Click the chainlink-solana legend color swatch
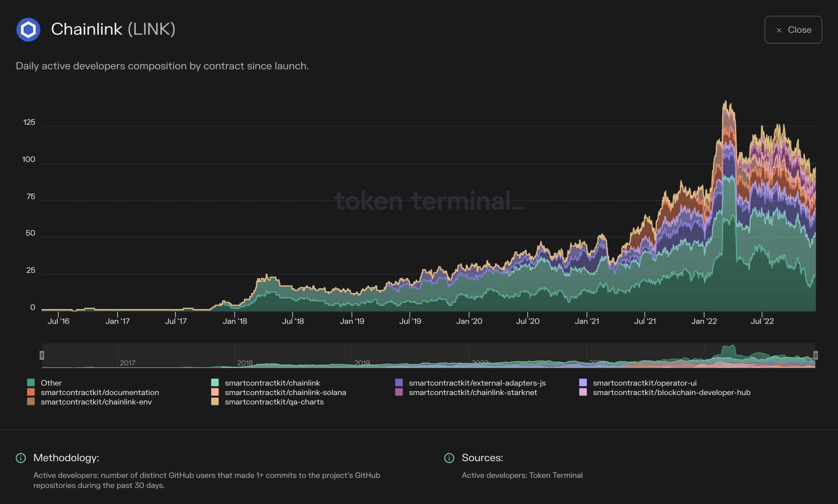The height and width of the screenshot is (504, 838). pyautogui.click(x=215, y=392)
